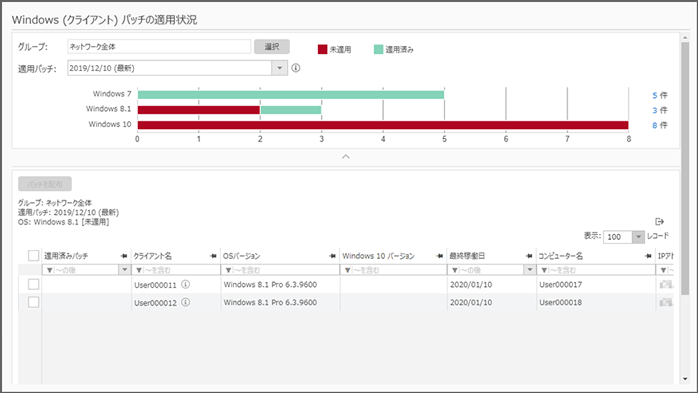Click filter icon in コンピューター名 filter box
698x393 pixels.
(x=544, y=270)
